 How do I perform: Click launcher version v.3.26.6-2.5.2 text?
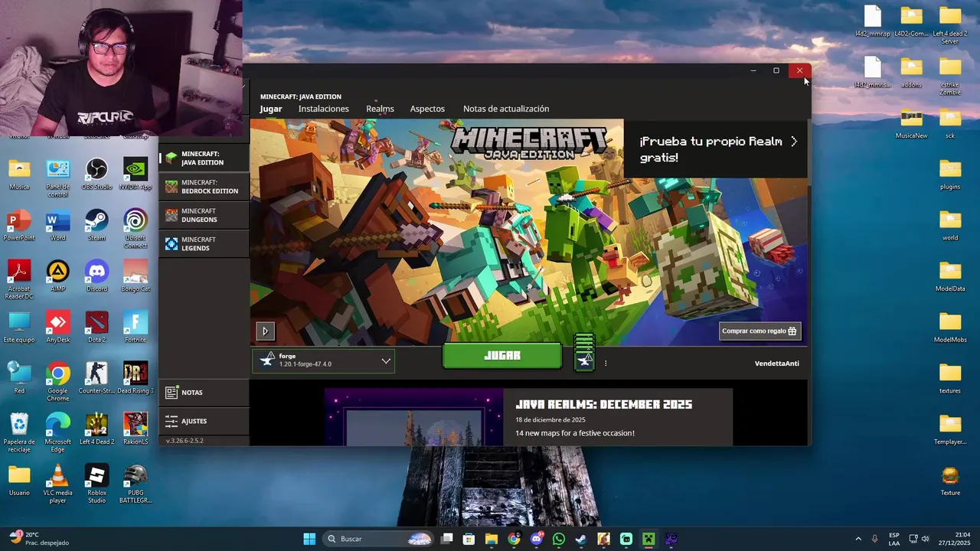(185, 441)
